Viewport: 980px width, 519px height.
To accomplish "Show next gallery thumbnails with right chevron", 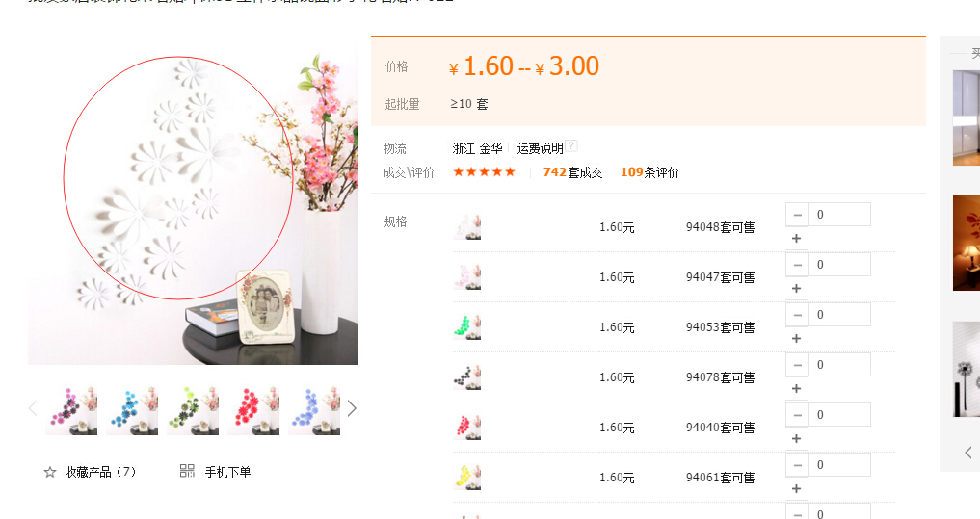I will pyautogui.click(x=352, y=408).
